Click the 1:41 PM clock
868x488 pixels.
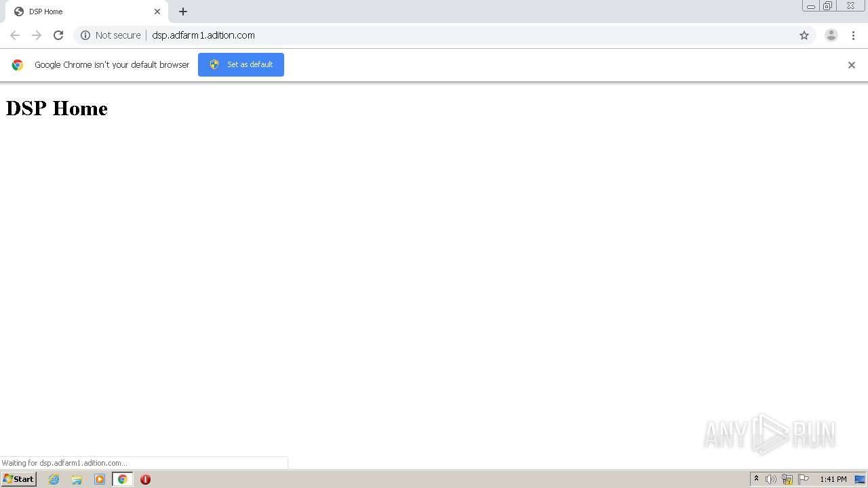(x=833, y=479)
